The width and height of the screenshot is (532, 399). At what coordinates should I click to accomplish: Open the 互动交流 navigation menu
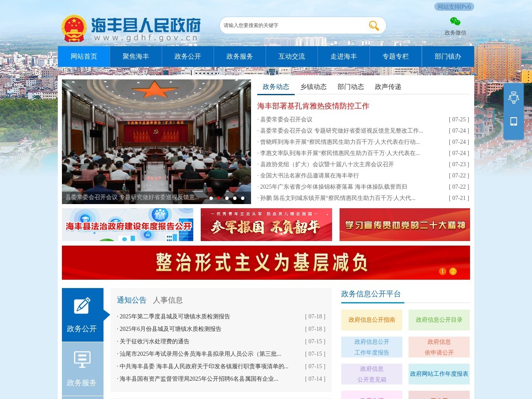pyautogui.click(x=292, y=57)
